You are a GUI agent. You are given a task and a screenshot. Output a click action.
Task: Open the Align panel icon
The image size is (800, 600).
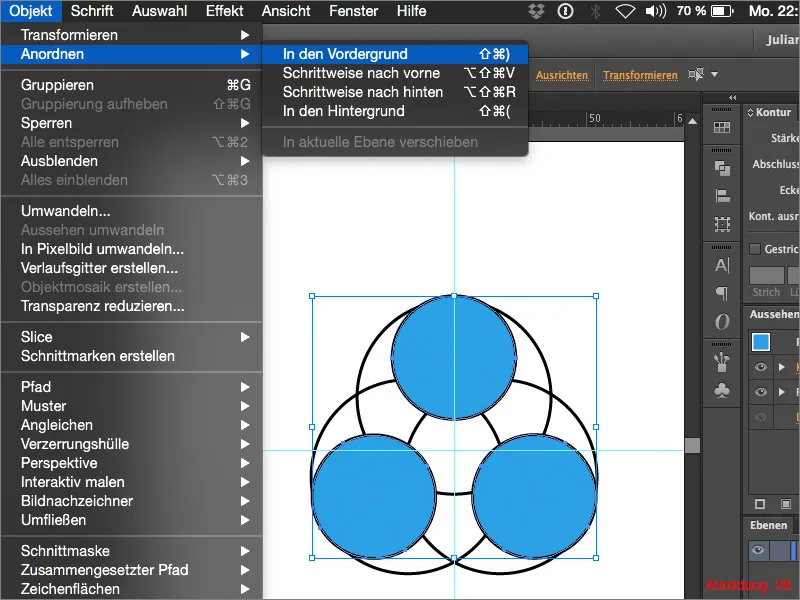[x=721, y=195]
